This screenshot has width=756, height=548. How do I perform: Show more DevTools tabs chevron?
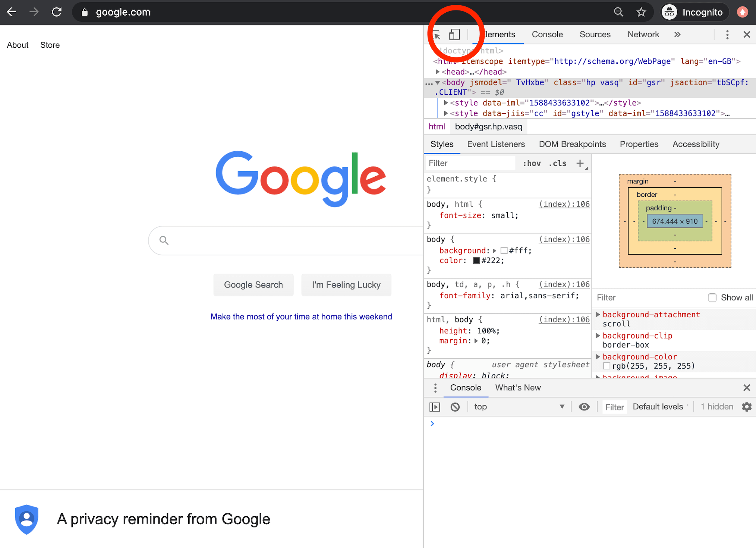[x=677, y=35]
